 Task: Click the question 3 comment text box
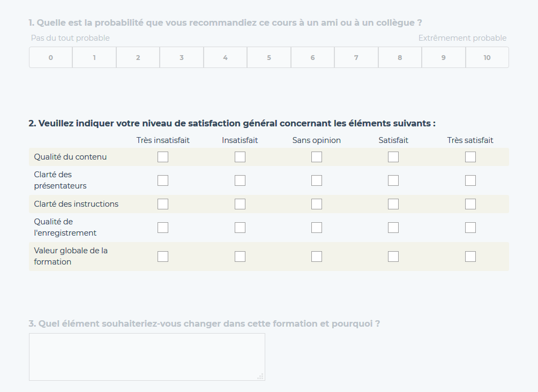coord(146,356)
